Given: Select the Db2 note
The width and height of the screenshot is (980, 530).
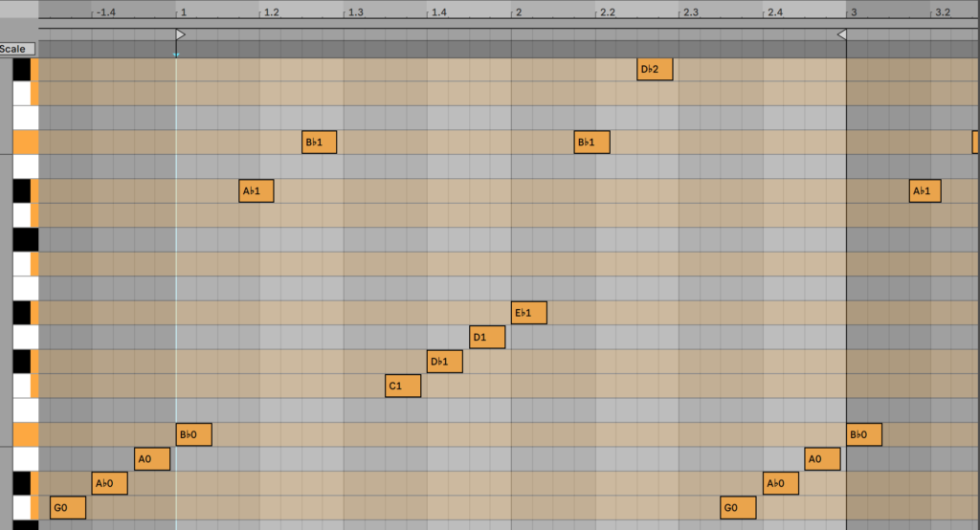Looking at the screenshot, I should point(655,70).
